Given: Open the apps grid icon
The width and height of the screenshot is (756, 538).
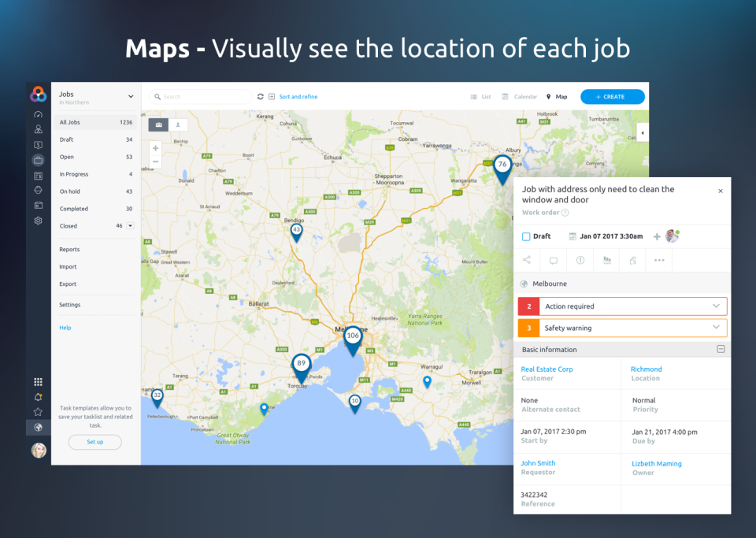Looking at the screenshot, I should click(38, 382).
